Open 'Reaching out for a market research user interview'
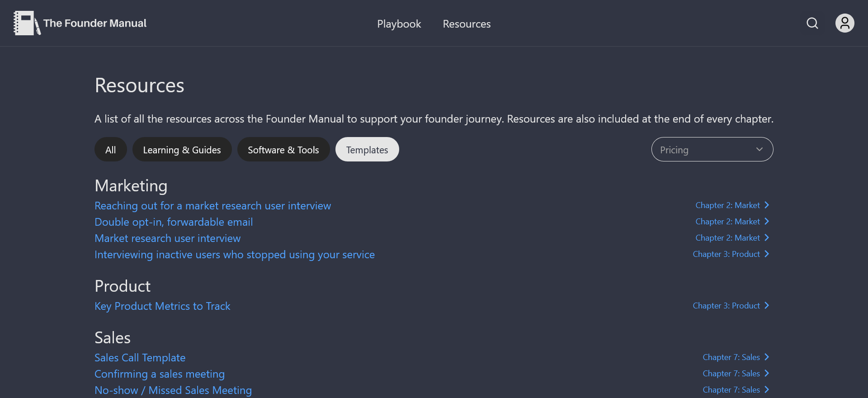 pyautogui.click(x=212, y=206)
